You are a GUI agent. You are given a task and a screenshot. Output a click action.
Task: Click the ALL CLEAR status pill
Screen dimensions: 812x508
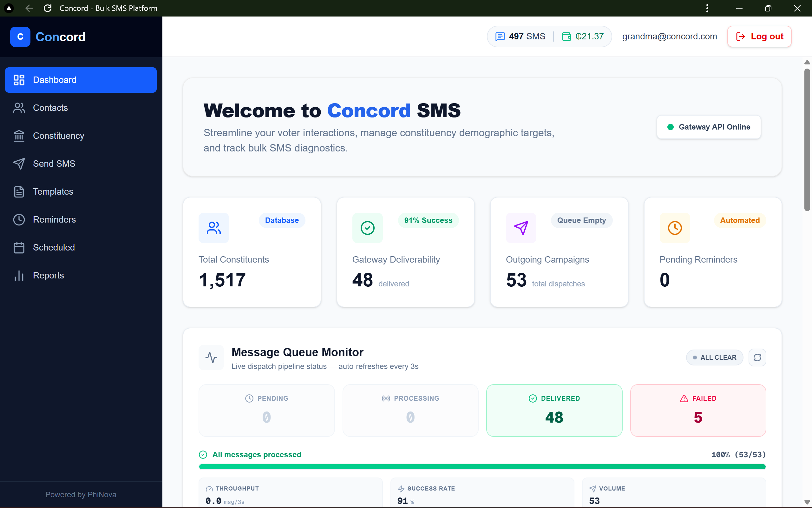[715, 358]
